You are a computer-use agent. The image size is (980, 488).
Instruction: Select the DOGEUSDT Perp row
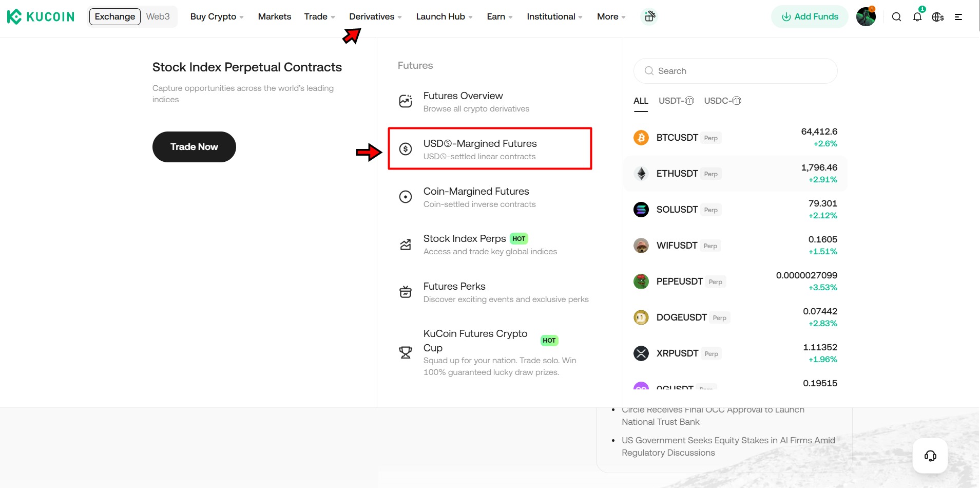(x=735, y=317)
